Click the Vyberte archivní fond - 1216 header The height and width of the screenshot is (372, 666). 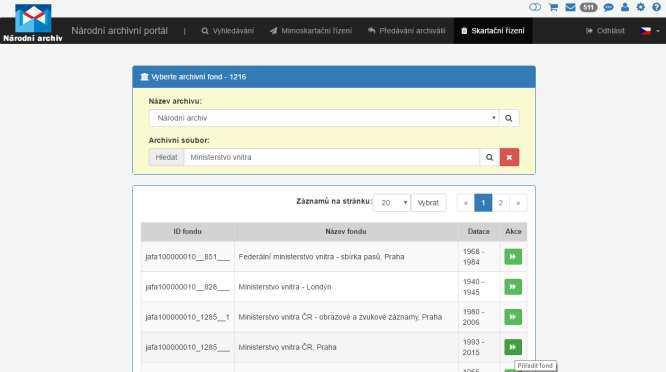click(x=334, y=77)
